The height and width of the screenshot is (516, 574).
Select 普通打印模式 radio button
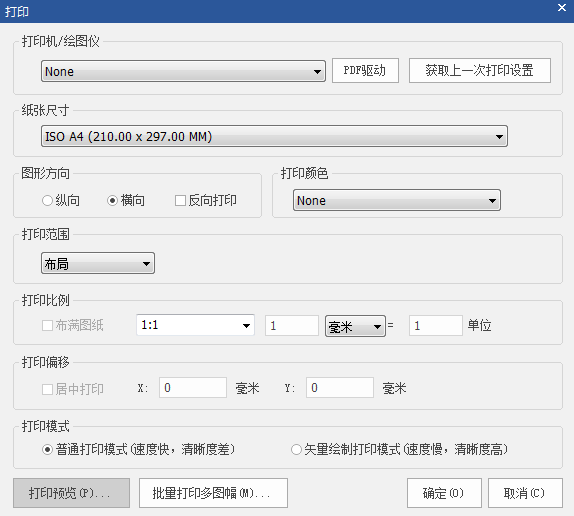pyautogui.click(x=47, y=449)
